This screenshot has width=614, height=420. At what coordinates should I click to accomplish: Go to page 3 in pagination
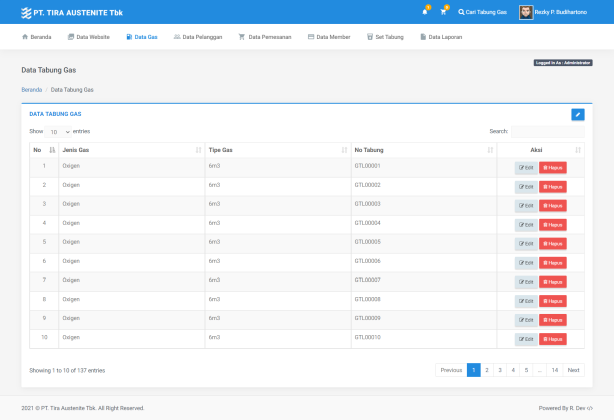tap(500, 370)
